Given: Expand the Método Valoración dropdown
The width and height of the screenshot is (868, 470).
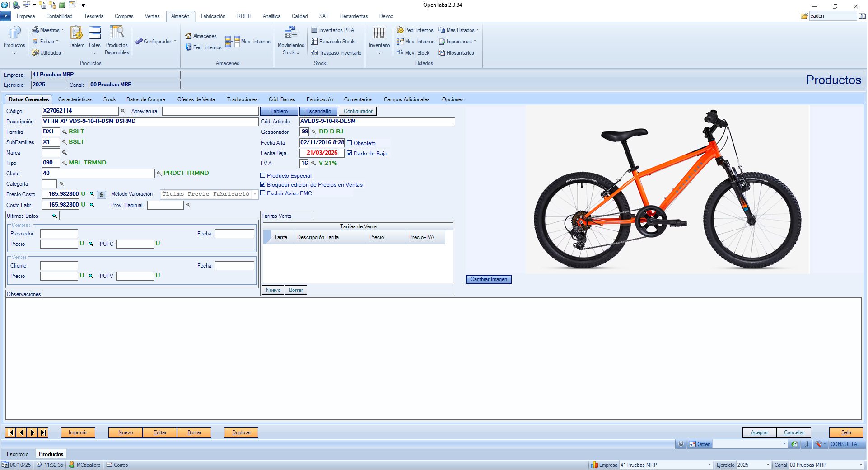Looking at the screenshot, I should pyautogui.click(x=255, y=194).
